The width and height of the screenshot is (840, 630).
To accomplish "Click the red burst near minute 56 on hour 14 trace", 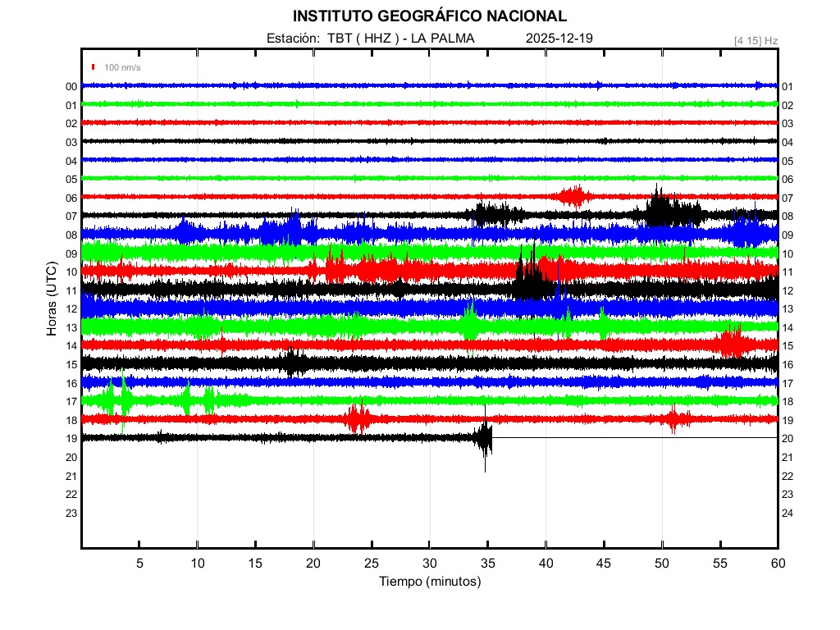I will 730,343.
